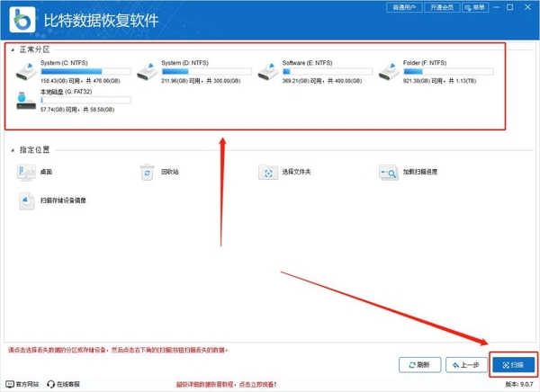Click the 在线客服 headset icon

click(x=50, y=384)
